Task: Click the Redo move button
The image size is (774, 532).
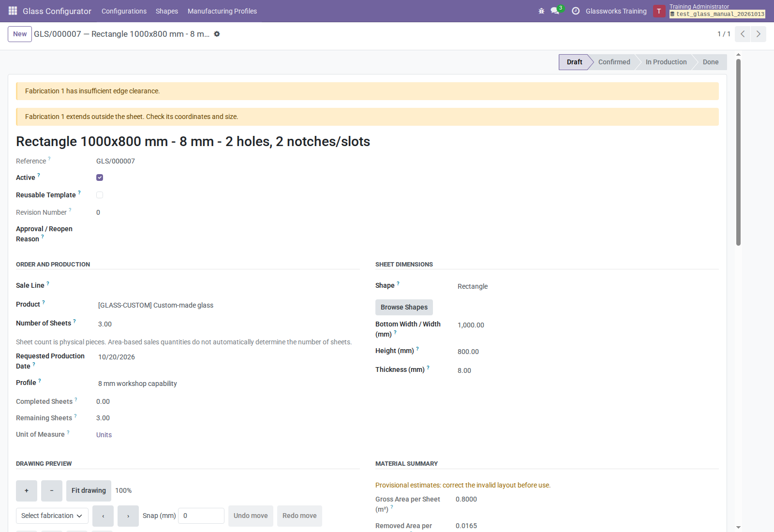Action: pos(299,516)
